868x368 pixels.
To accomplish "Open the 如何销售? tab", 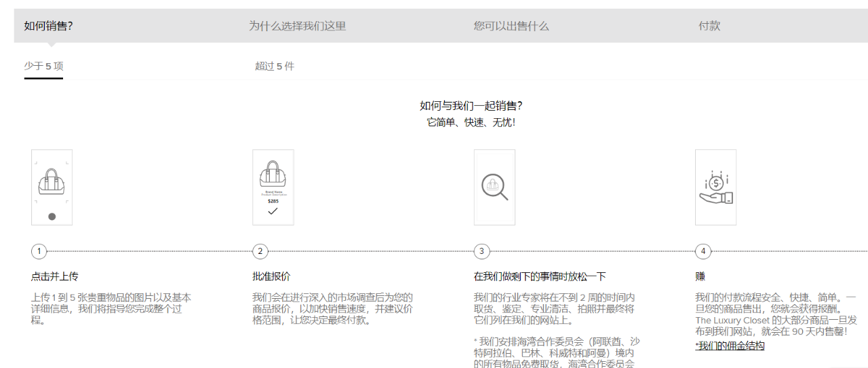I will coord(49,26).
